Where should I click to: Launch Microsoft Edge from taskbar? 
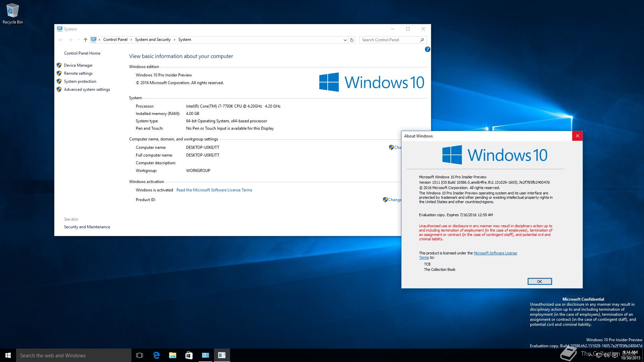[156, 355]
